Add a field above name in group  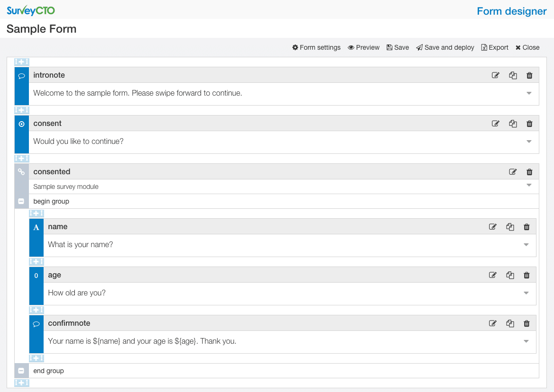pyautogui.click(x=36, y=214)
